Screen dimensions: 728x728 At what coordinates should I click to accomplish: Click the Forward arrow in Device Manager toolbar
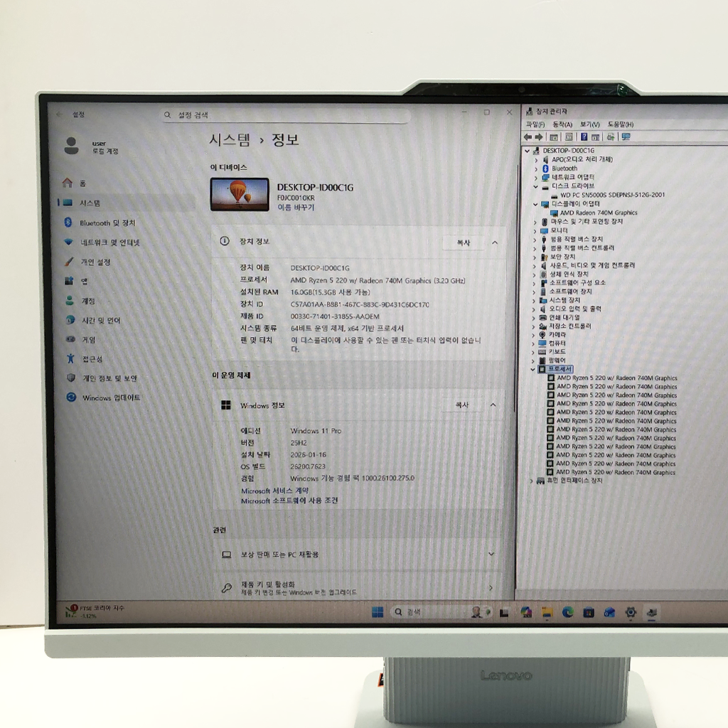coord(539,137)
